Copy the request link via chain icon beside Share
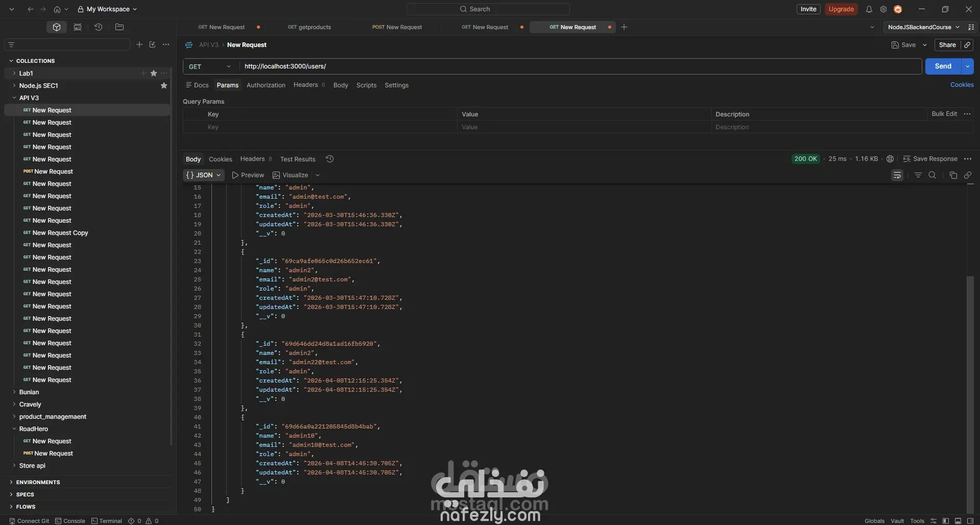 (x=967, y=45)
